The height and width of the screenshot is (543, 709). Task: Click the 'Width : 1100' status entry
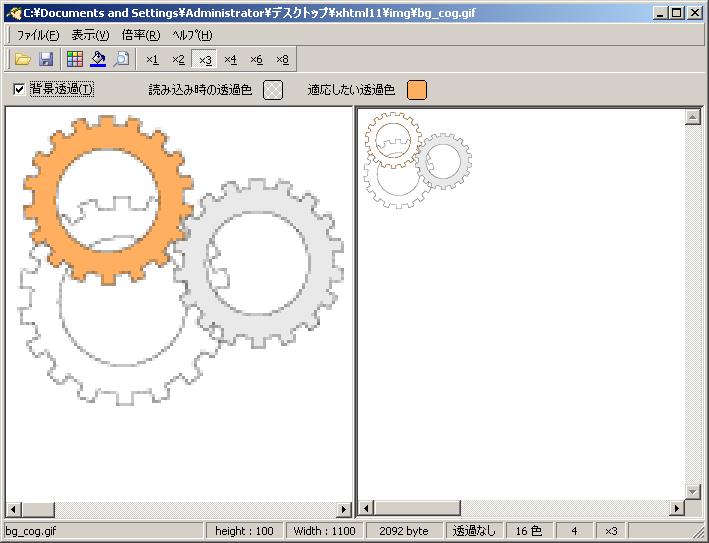324,531
